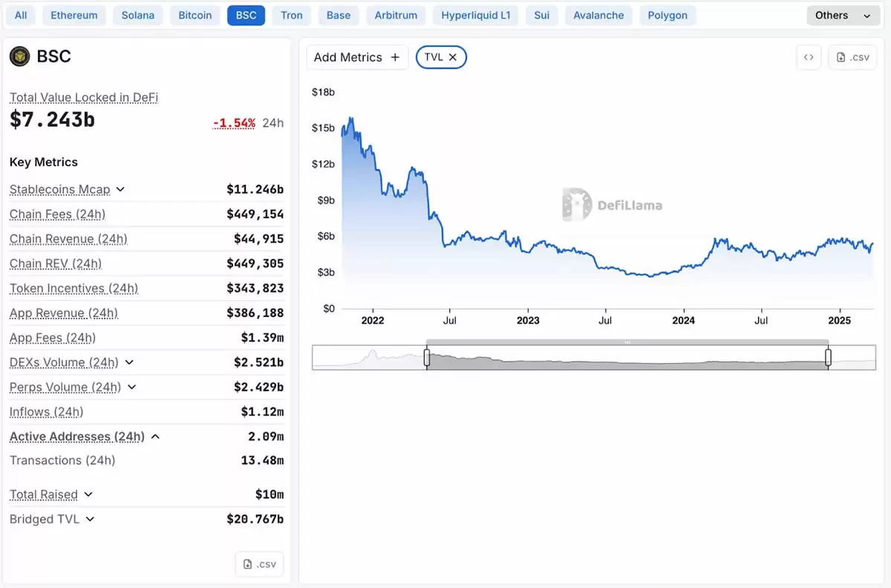Collapse the Active Addresses breakdown
The height and width of the screenshot is (588, 891).
click(155, 437)
